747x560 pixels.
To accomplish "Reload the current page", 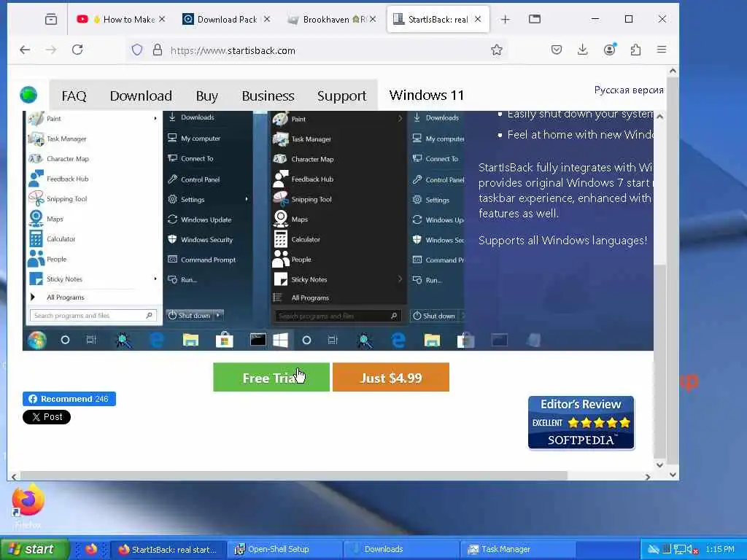I will click(77, 50).
